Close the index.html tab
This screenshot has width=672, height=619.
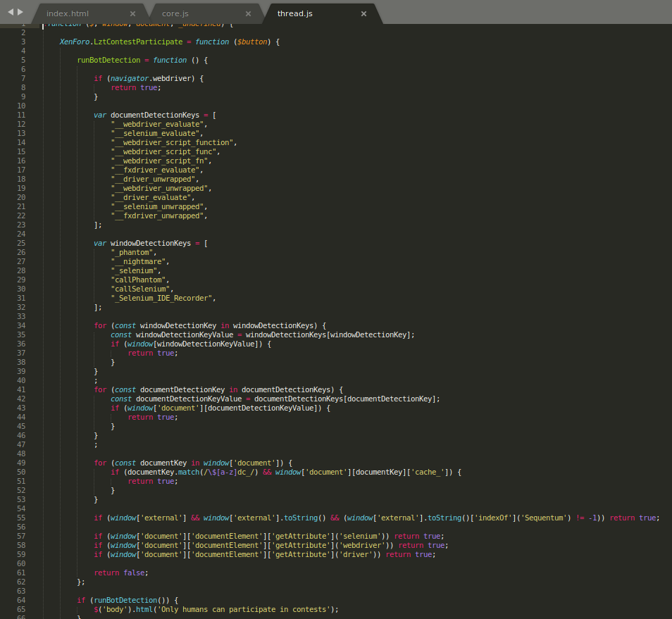[133, 13]
